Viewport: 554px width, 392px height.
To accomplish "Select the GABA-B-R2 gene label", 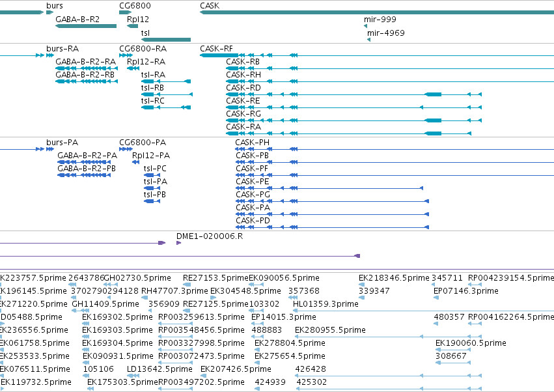I will (x=77, y=20).
